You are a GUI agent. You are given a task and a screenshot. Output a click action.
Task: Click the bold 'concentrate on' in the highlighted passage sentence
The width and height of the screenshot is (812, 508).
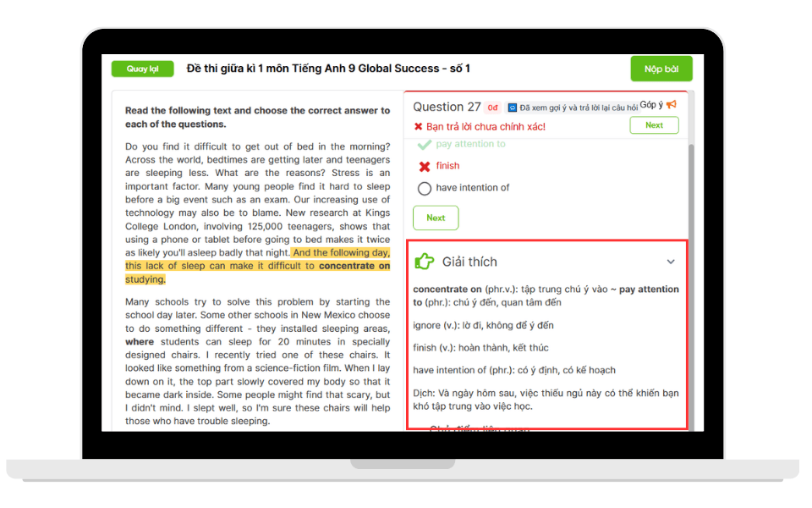tap(354, 266)
